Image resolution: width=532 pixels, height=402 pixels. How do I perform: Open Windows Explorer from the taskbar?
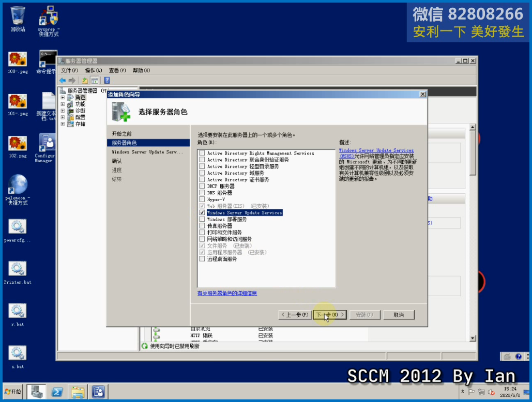coord(78,392)
